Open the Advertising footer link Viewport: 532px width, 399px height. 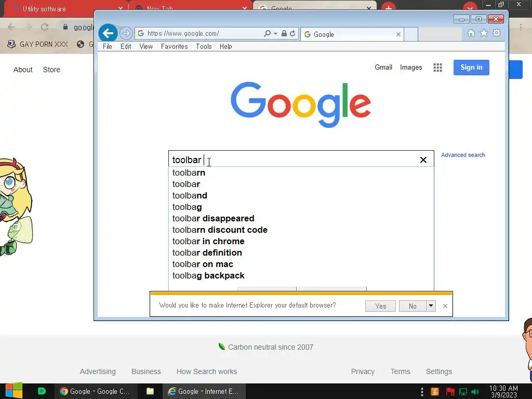point(98,371)
